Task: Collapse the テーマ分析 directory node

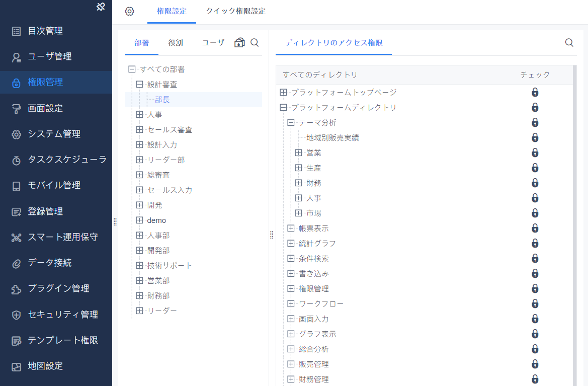Action: [x=291, y=123]
